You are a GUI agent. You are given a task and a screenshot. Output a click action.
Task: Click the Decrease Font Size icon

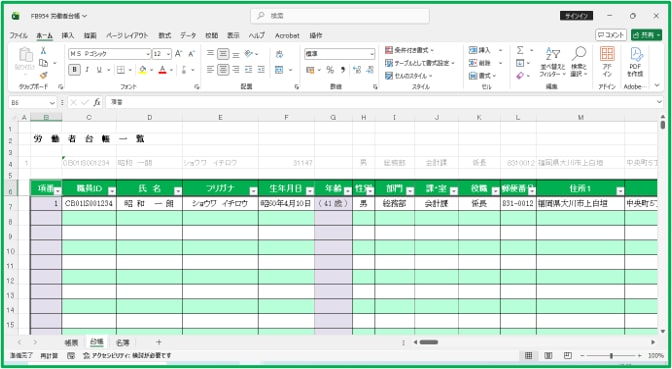pyautogui.click(x=192, y=54)
